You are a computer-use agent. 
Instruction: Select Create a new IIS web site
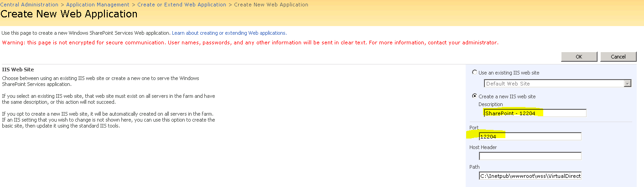tap(475, 96)
